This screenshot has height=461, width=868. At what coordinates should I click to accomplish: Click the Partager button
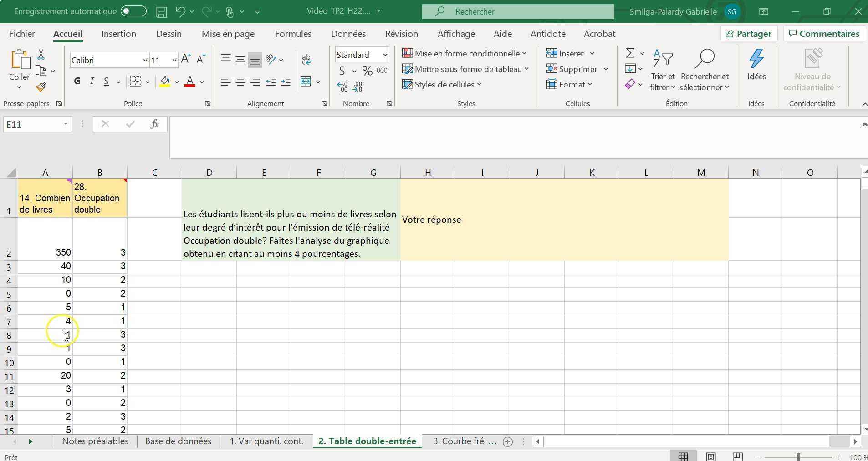pos(749,34)
